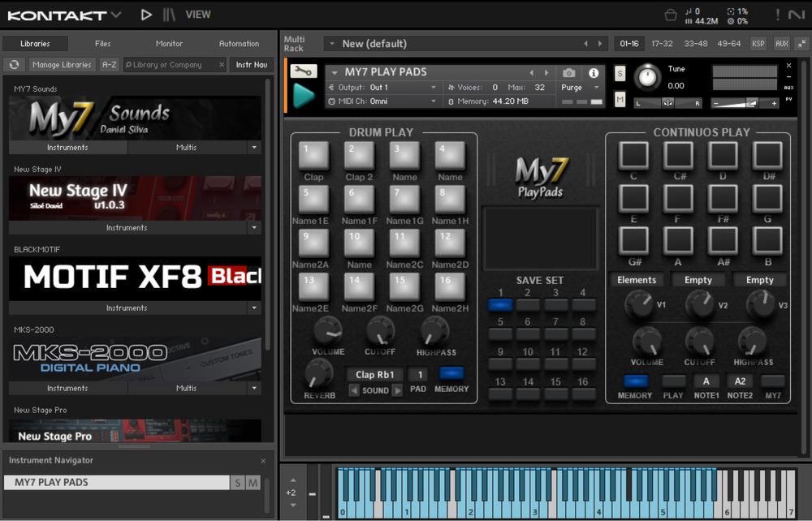Switch to the Automation tab
This screenshot has width=812, height=521.
coord(239,44)
